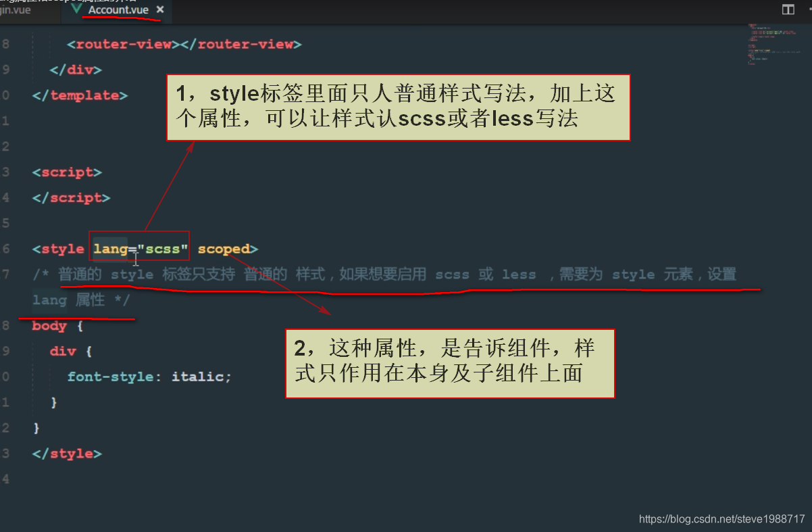Split the editor with the layout icon
Screen dimensions: 812x532
coord(788,9)
